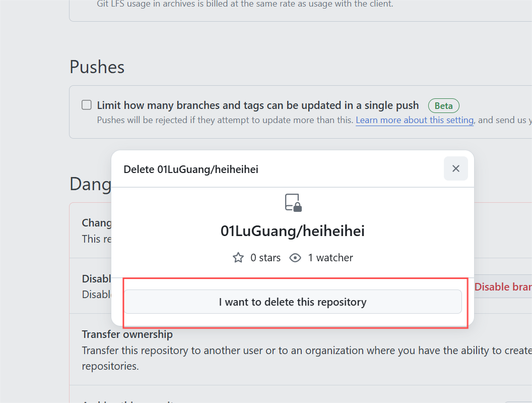Click the partially hidden Danger Zone heading

click(x=91, y=184)
